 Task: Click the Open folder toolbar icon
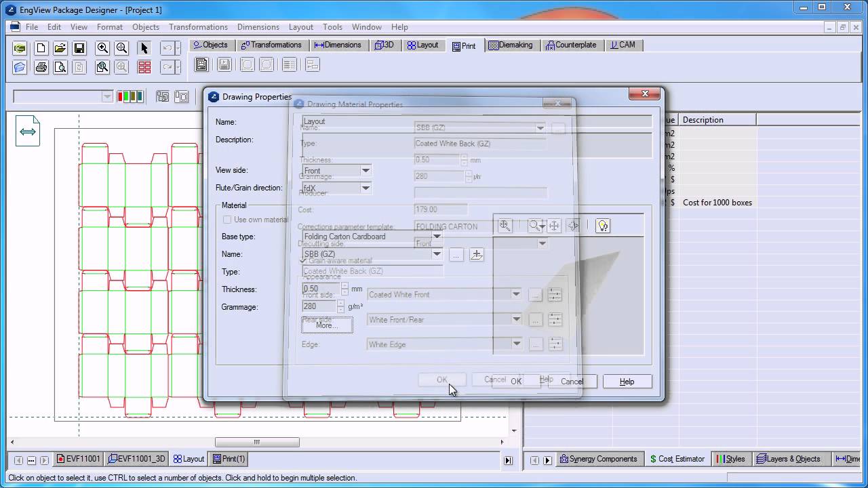(60, 48)
